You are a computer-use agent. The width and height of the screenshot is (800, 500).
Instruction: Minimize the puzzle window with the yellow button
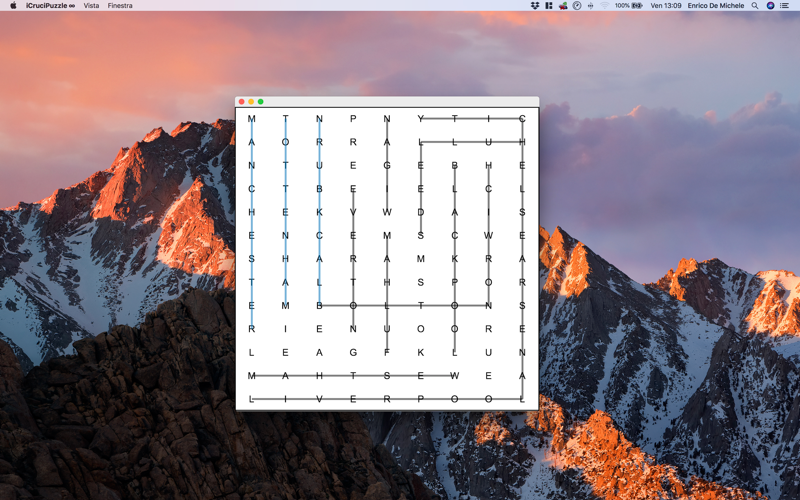click(251, 102)
